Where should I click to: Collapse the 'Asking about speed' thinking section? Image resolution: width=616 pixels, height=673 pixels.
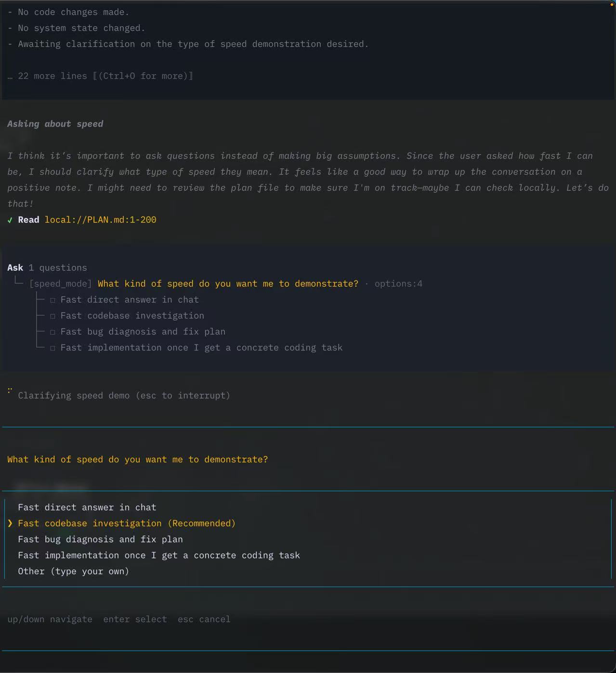click(x=55, y=124)
